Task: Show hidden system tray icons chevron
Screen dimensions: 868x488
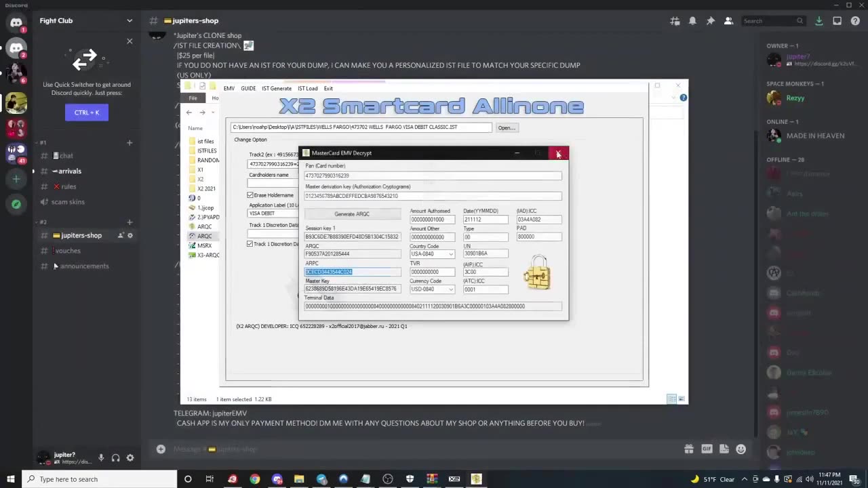Action: [x=745, y=479]
